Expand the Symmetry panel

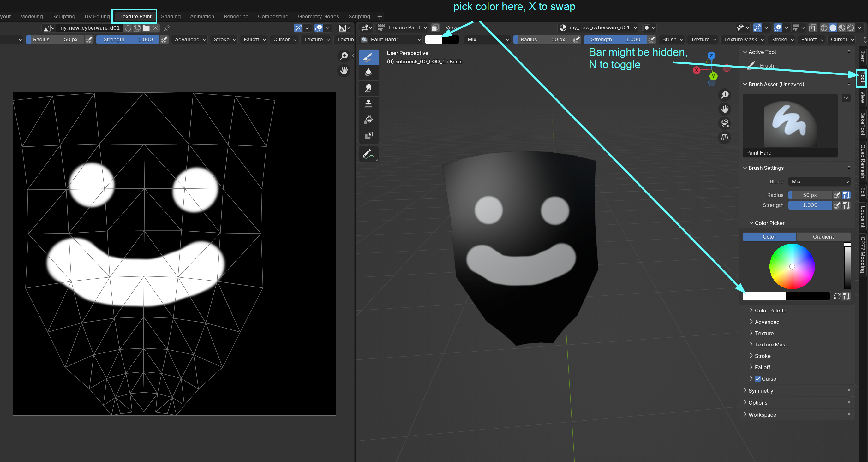click(x=761, y=391)
